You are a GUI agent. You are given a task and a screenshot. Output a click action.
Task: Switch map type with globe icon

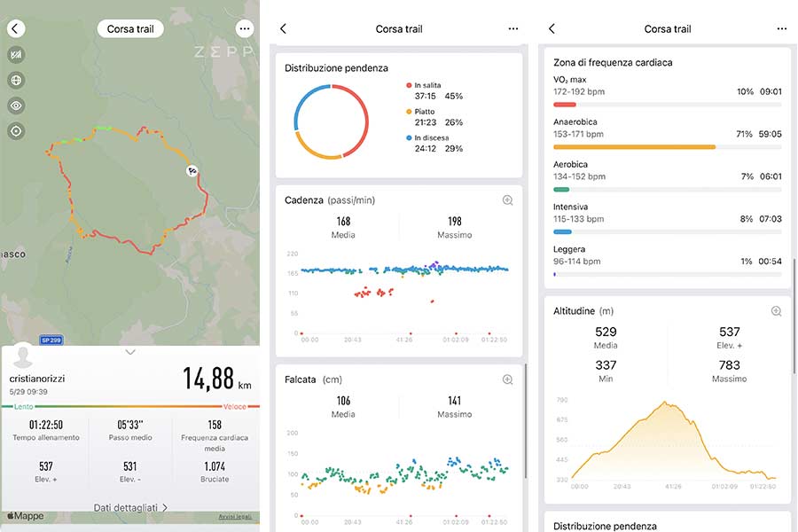16,80
